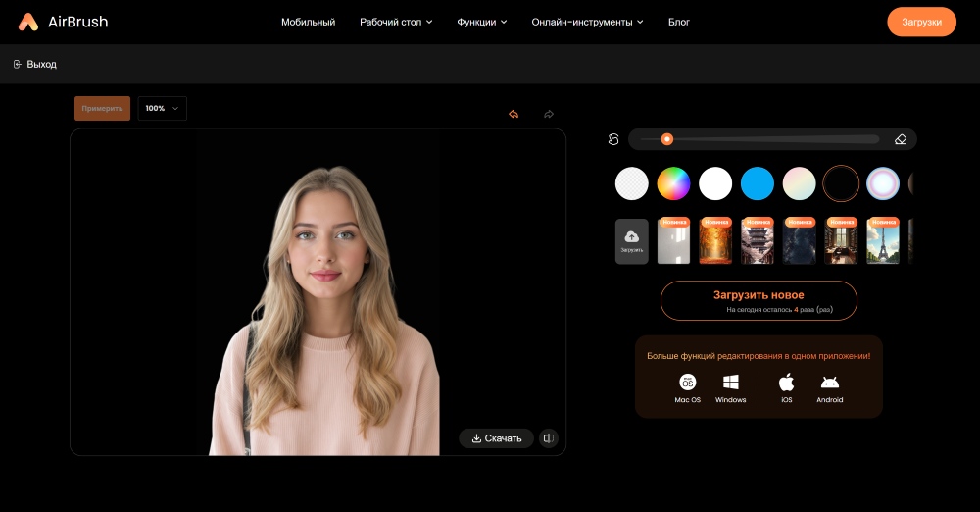
Task: Adjust the brush size slider handle
Action: click(x=666, y=139)
